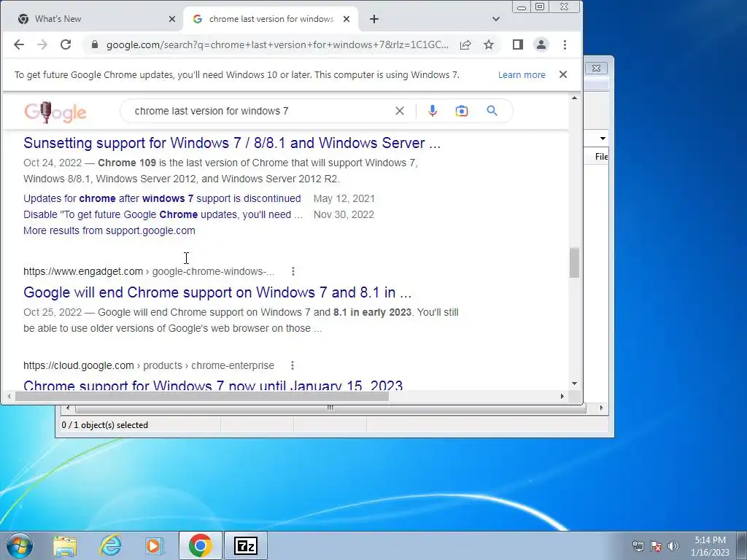Click 0 / 1 object(s) selected status

tap(105, 425)
